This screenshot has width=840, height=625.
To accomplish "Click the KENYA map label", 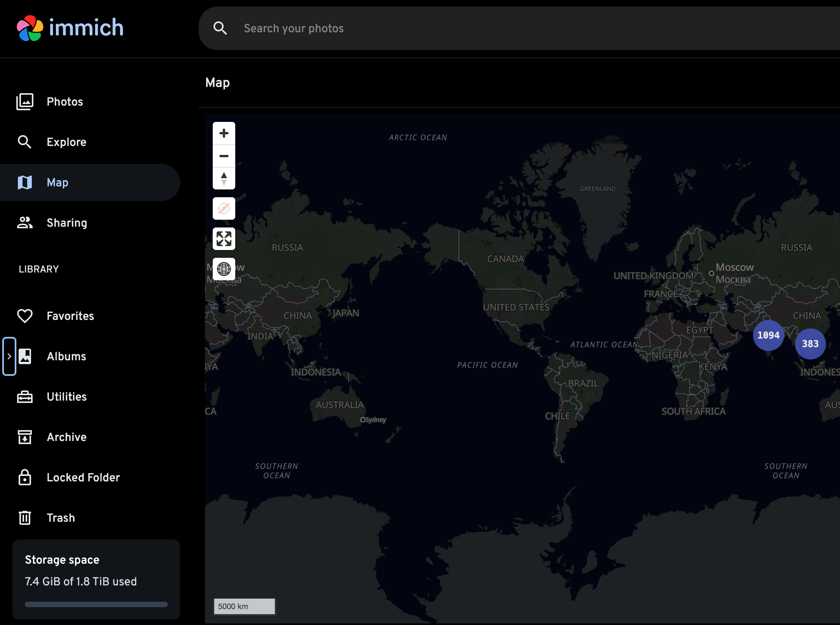I will click(x=713, y=367).
